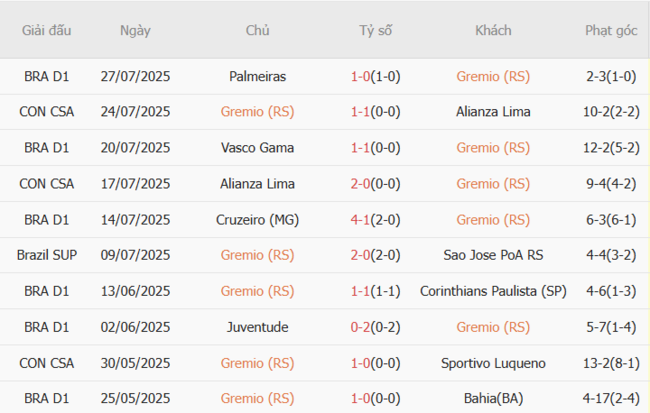
Task: Open Cruzeiro (MG) team page
Action: 257,219
